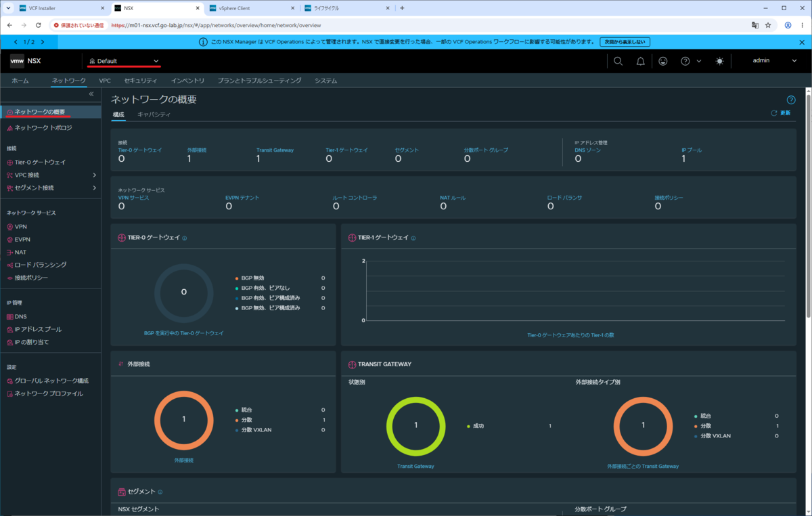Click the IP アドレス プール sidebar icon
Screen dimensions: 812x516
pos(9,329)
